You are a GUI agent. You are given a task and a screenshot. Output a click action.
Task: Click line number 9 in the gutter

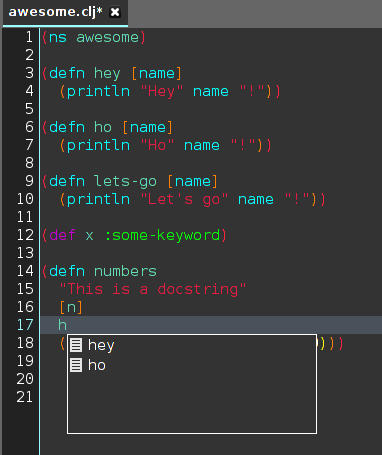[x=29, y=181]
